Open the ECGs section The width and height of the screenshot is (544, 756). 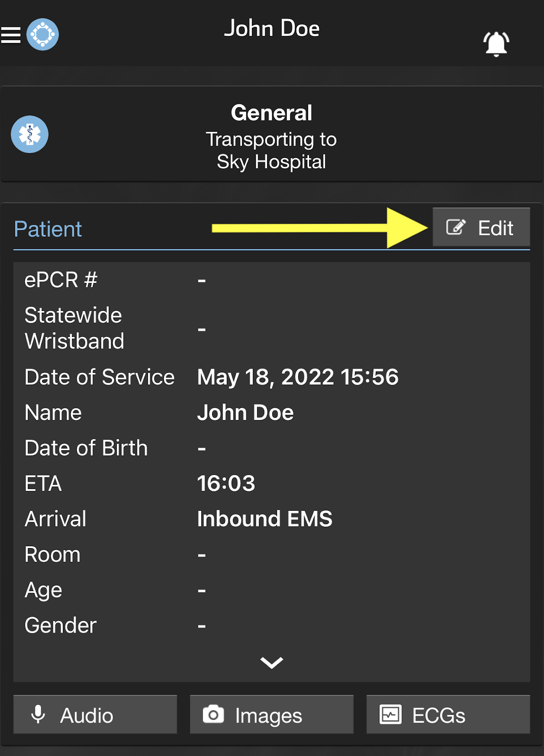click(448, 714)
